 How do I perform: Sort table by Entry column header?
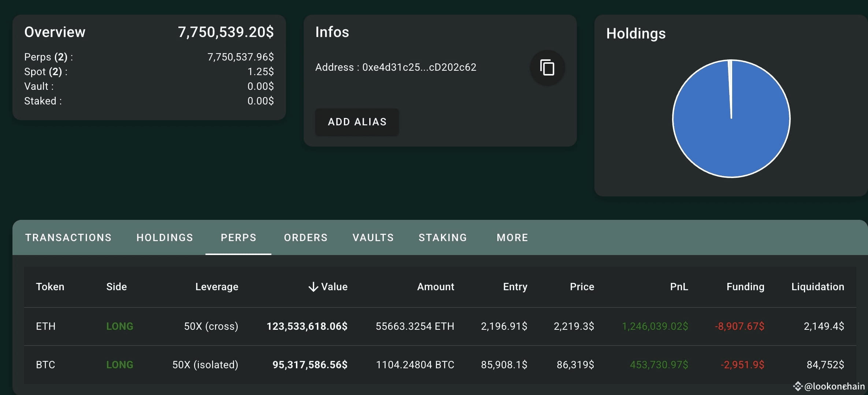(x=515, y=287)
